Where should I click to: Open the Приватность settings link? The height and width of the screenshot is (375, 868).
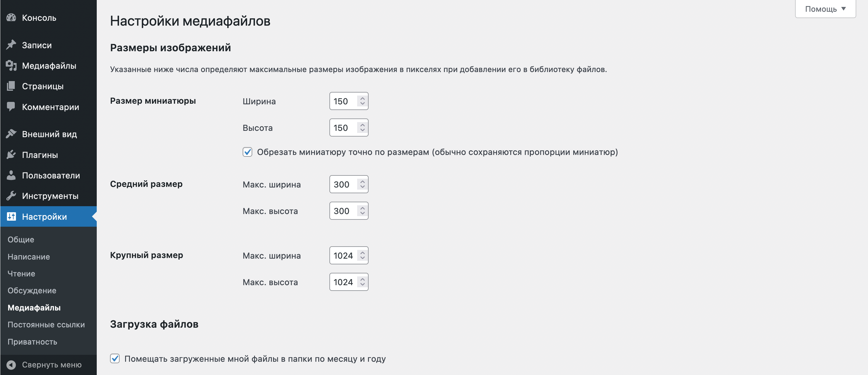tap(32, 342)
